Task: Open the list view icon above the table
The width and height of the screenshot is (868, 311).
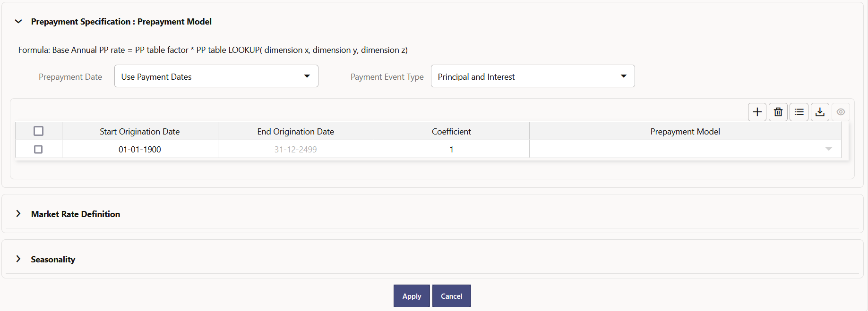Action: 799,112
